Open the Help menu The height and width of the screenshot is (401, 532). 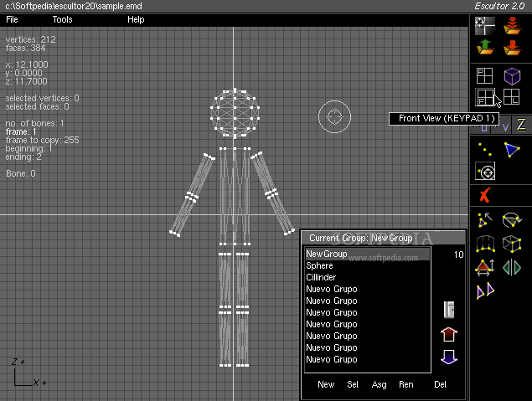tap(136, 19)
